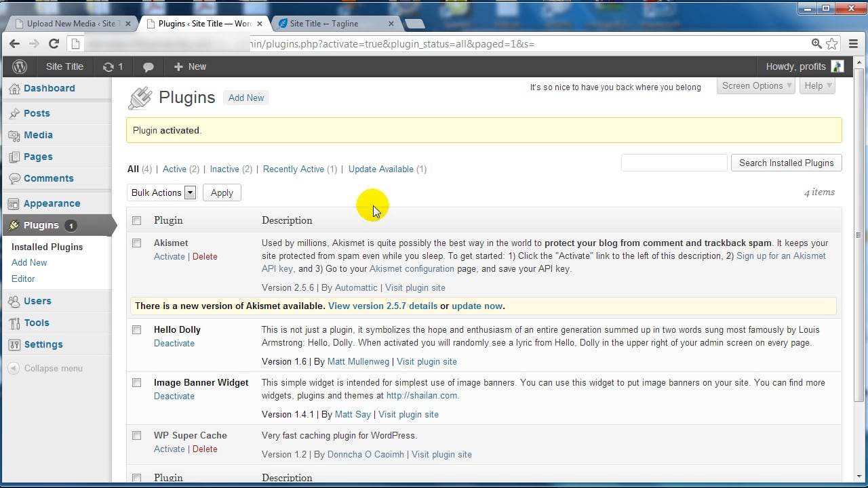Click the Gravatar avatar next to Howdy, profits

coord(837,66)
